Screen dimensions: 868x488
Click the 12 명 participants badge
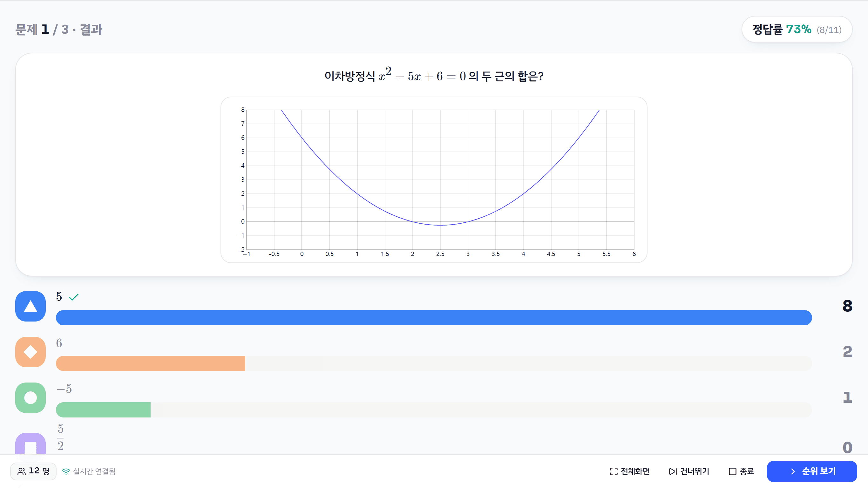pyautogui.click(x=33, y=471)
